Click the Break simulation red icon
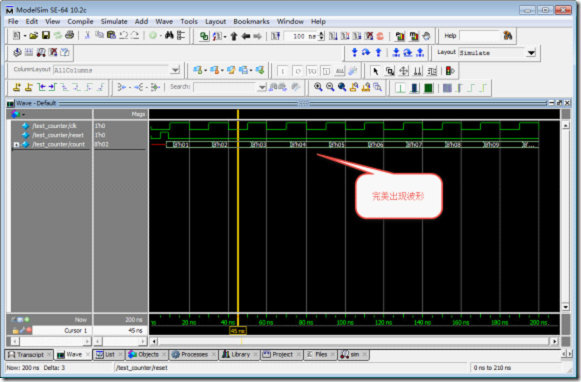 380,36
